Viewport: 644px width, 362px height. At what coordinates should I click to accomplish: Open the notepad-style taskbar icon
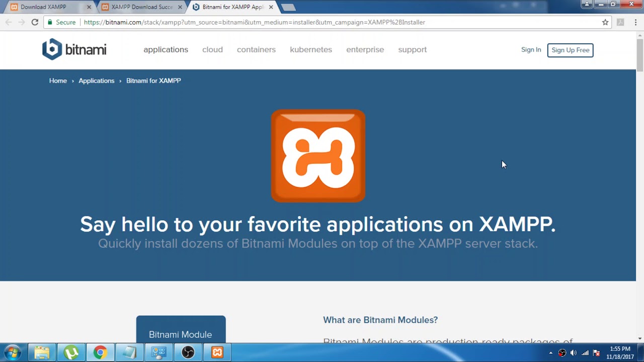tap(129, 352)
